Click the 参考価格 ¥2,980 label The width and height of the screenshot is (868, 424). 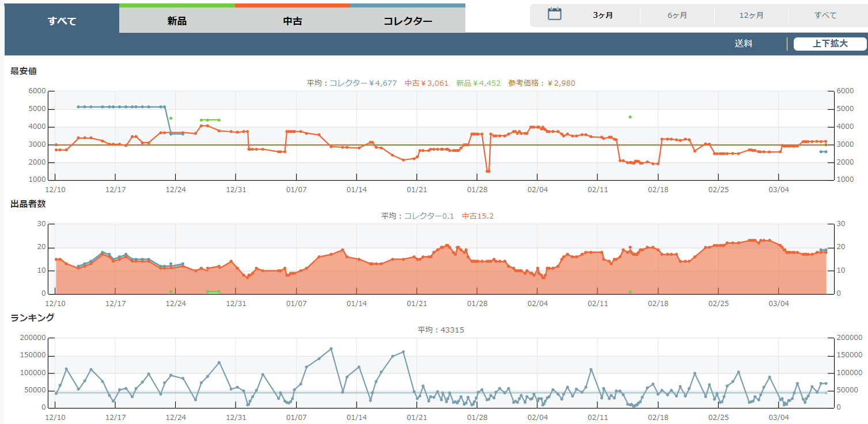point(541,83)
